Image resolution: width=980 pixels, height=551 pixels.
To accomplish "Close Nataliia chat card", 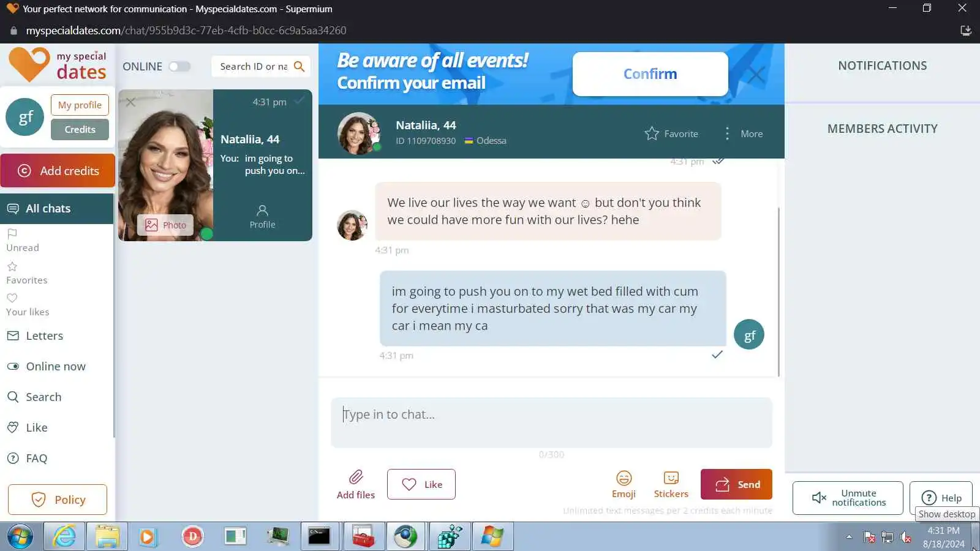I will point(130,102).
